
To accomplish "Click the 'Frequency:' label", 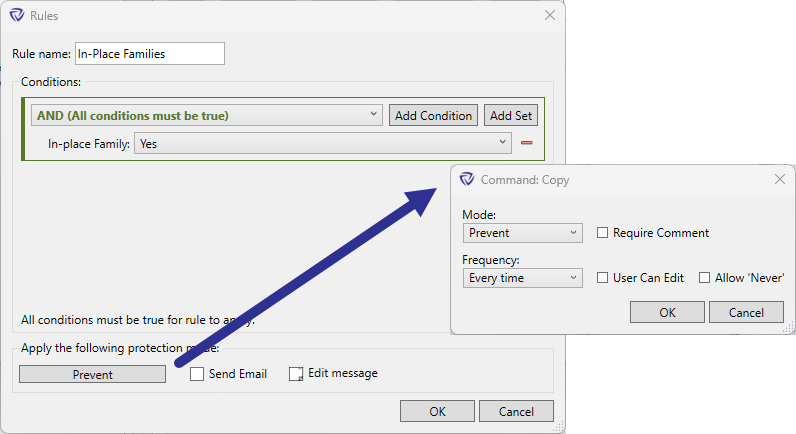I will pyautogui.click(x=490, y=260).
